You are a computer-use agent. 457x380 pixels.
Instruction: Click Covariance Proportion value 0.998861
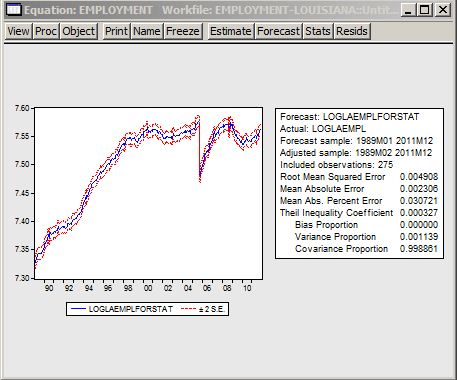tap(419, 249)
